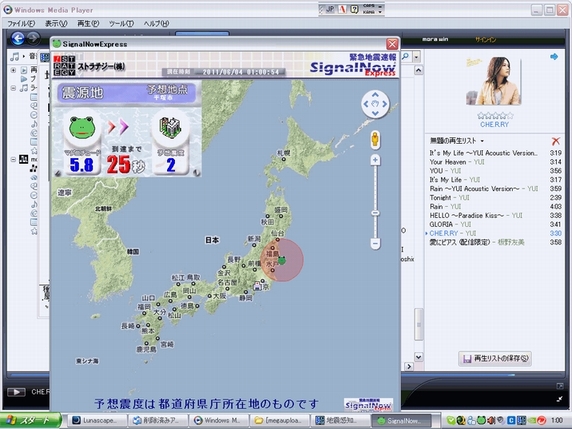The image size is (572, 429).
Task: Select Tonight - YUI in the playlist
Action: [x=495, y=197]
